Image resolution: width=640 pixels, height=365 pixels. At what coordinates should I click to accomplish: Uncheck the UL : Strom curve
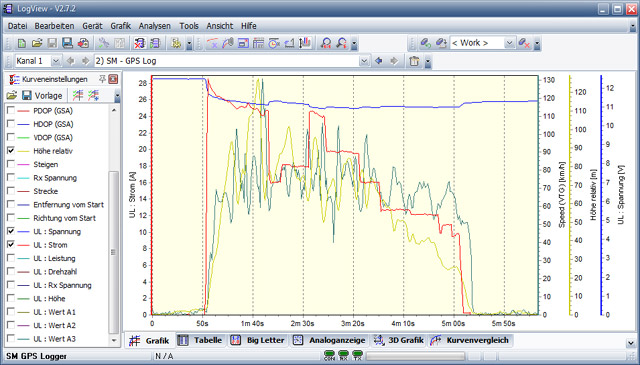11,245
